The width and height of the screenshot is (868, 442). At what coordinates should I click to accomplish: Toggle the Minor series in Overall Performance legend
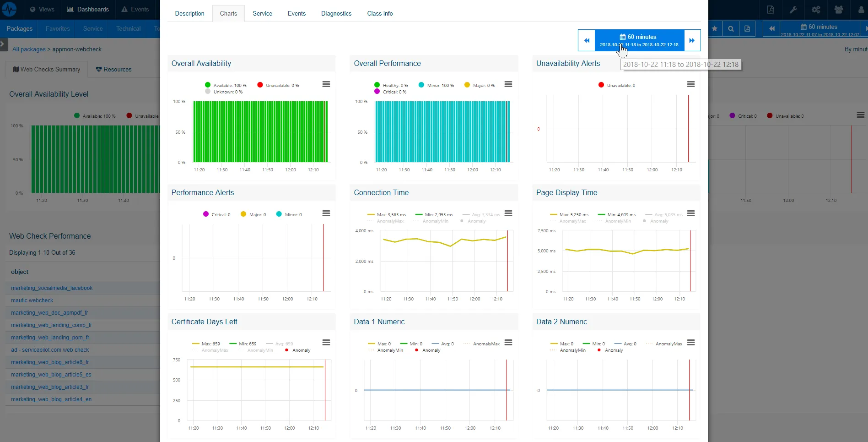[x=436, y=85]
